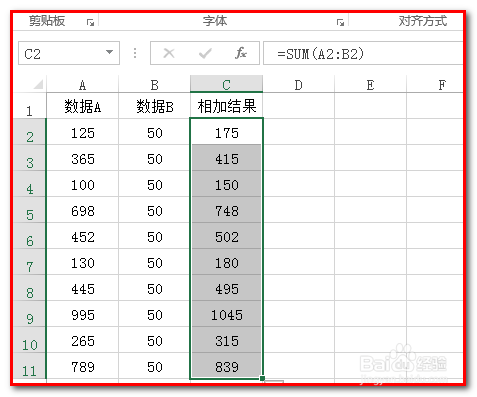477x397 pixels.
Task: Select column F header
Action: point(435,84)
